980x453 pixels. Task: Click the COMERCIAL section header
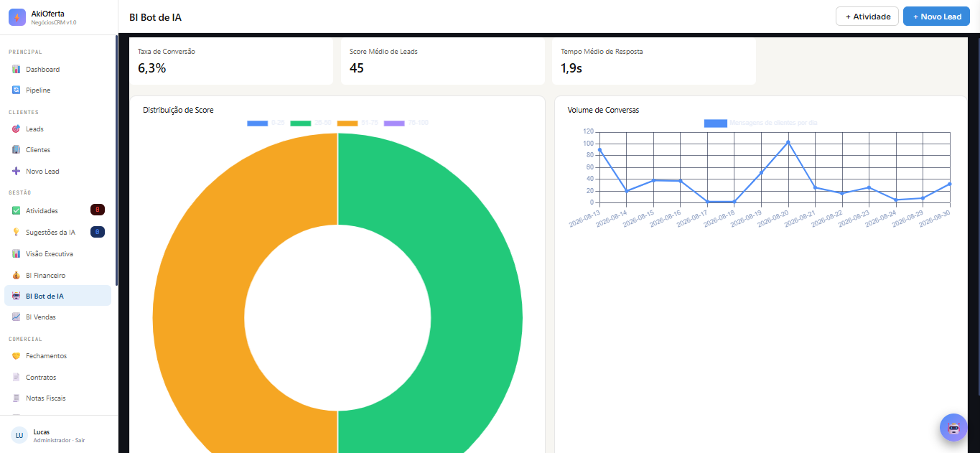click(25, 339)
